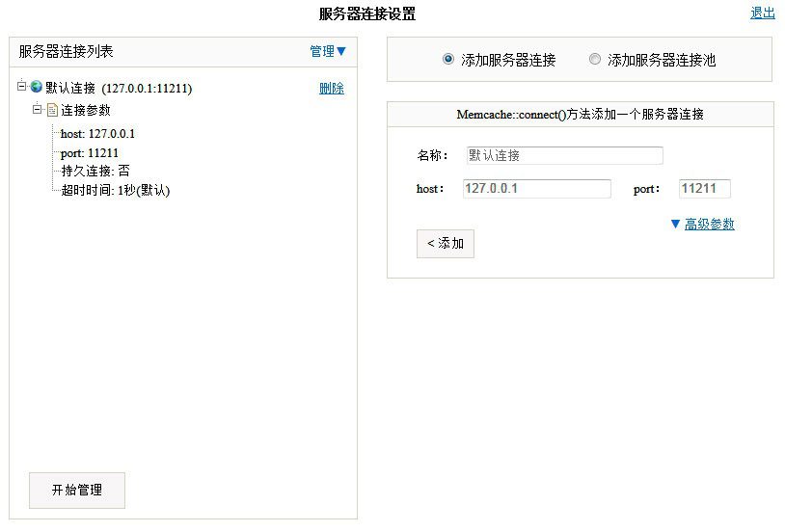
Task: Click the 删除 link for 默认连接
Action: coord(331,89)
